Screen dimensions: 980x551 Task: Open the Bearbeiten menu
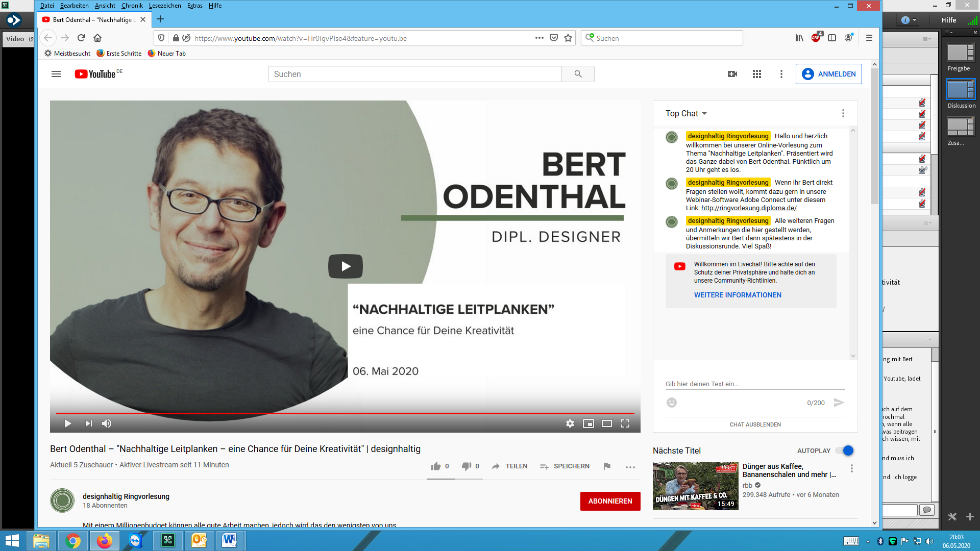click(x=74, y=6)
